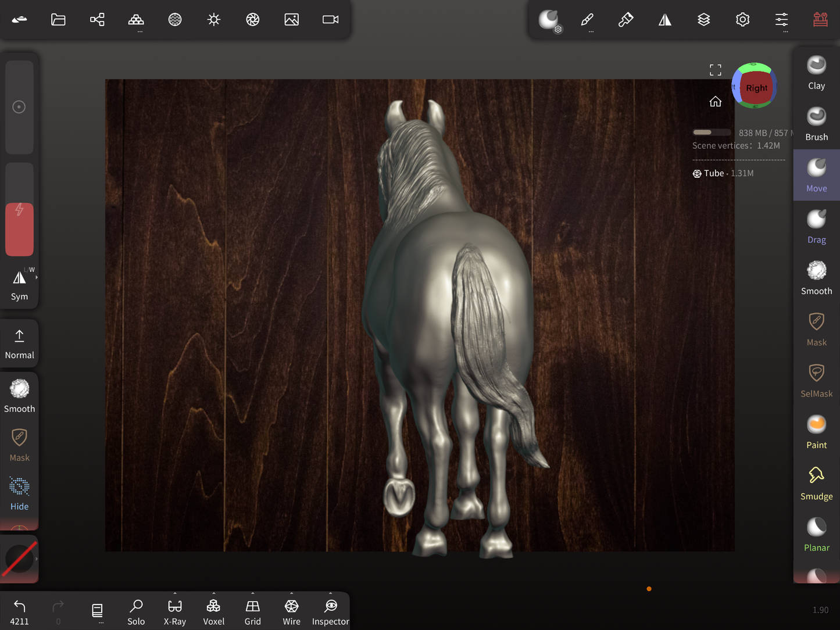Image resolution: width=840 pixels, height=630 pixels.
Task: Click the Right face of view cube
Action: [x=756, y=88]
